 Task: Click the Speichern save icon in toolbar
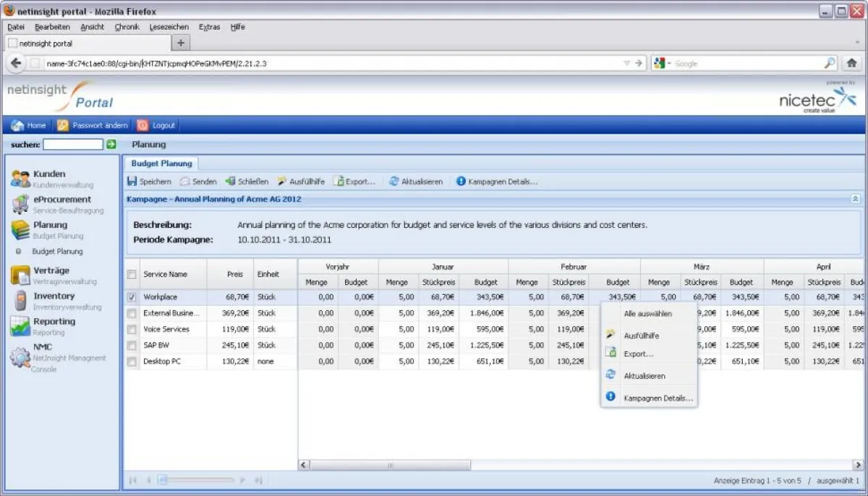[132, 181]
